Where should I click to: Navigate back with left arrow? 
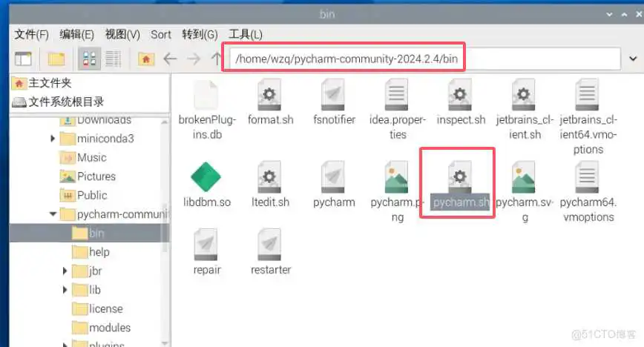click(x=170, y=59)
